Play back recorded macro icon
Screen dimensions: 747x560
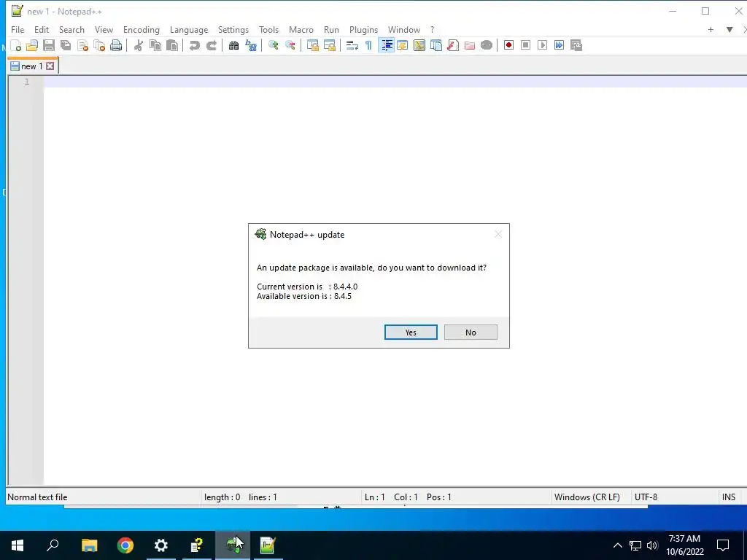pos(542,46)
